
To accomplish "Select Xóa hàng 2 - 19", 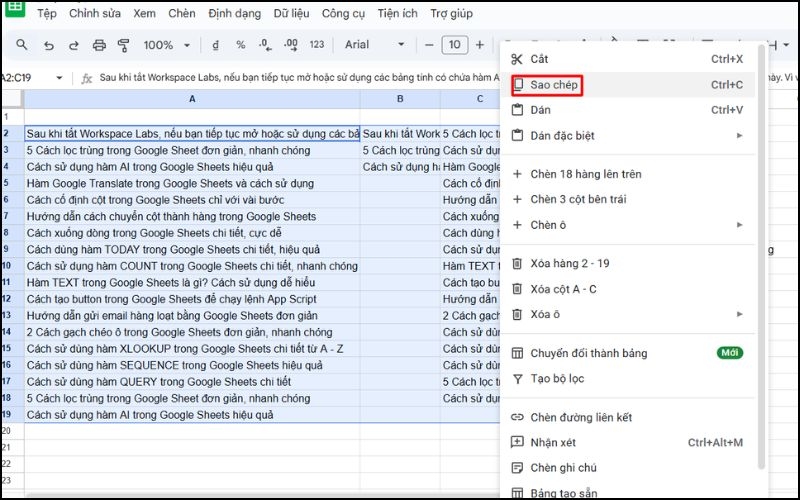I will pyautogui.click(x=627, y=263).
